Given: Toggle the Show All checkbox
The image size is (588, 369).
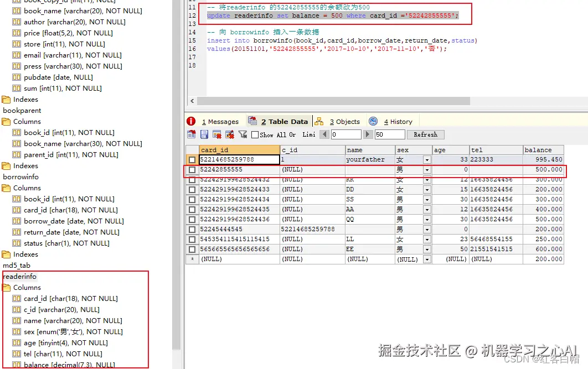Looking at the screenshot, I should (255, 134).
